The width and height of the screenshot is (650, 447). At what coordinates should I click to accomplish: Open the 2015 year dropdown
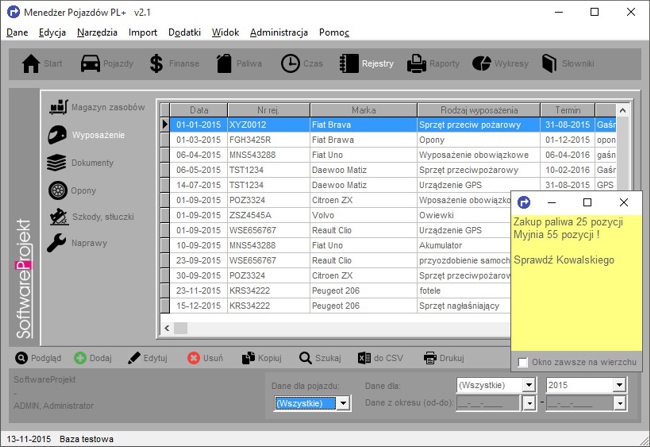pos(619,385)
